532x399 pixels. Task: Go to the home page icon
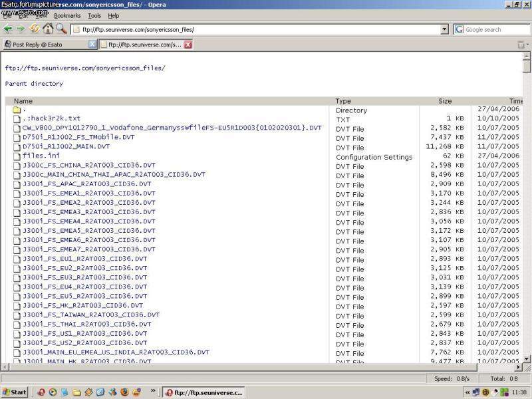coord(48,29)
